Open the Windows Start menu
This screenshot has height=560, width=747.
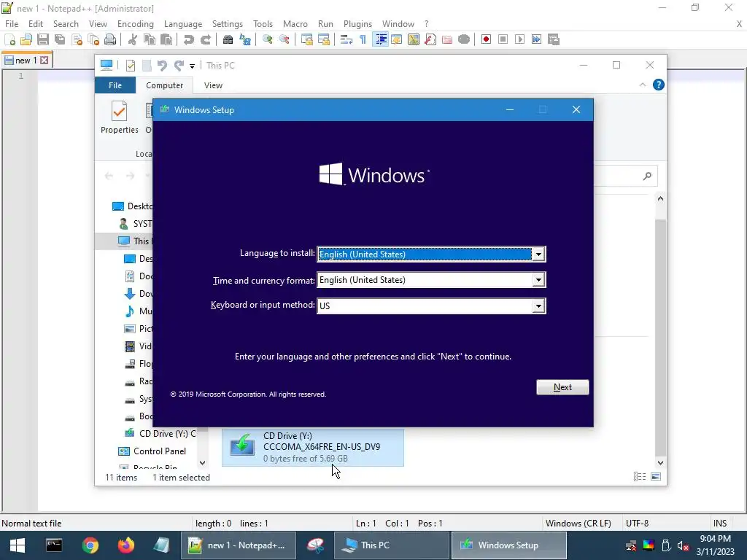coord(18,545)
